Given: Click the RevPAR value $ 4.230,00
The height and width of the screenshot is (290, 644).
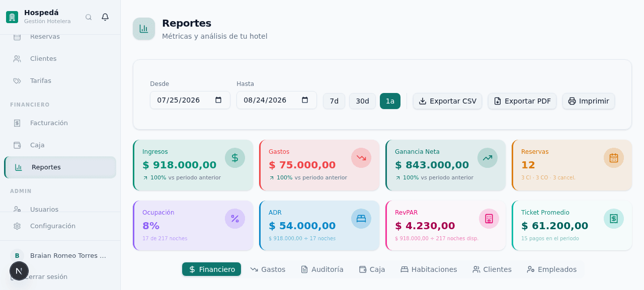Looking at the screenshot, I should click(x=425, y=226).
